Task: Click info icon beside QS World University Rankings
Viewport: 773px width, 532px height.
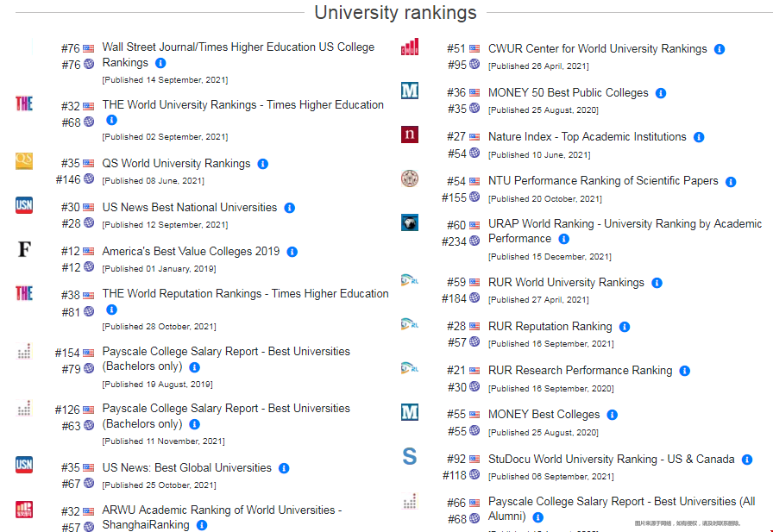Action: [x=263, y=164]
